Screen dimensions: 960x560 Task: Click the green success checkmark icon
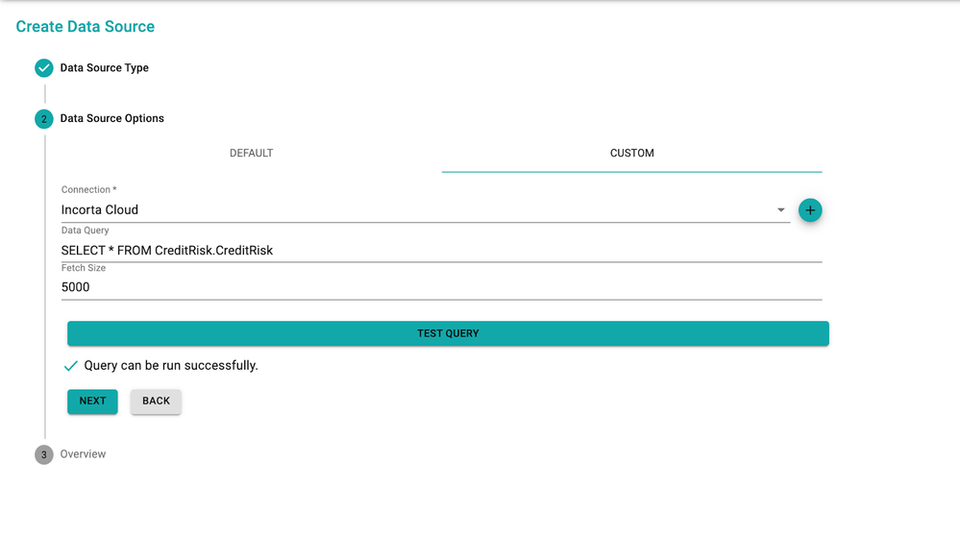pos(70,366)
